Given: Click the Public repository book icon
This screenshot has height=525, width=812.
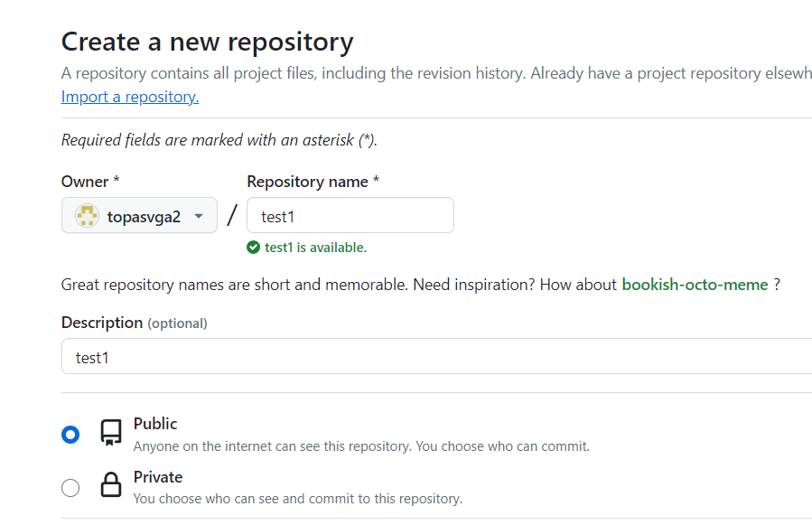Looking at the screenshot, I should pos(111,434).
